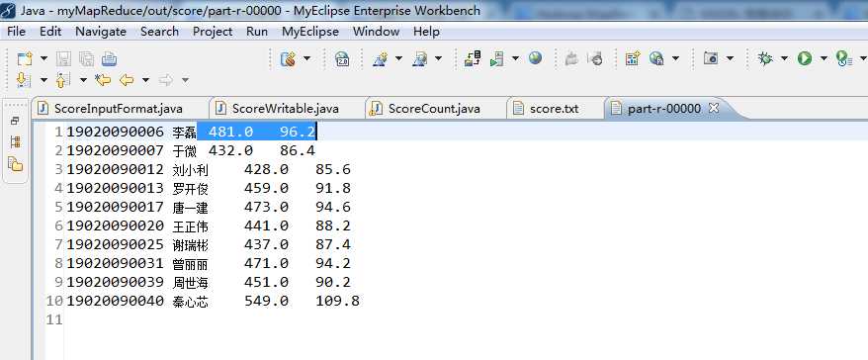Open the File menu
This screenshot has width=868, height=360.
[16, 32]
